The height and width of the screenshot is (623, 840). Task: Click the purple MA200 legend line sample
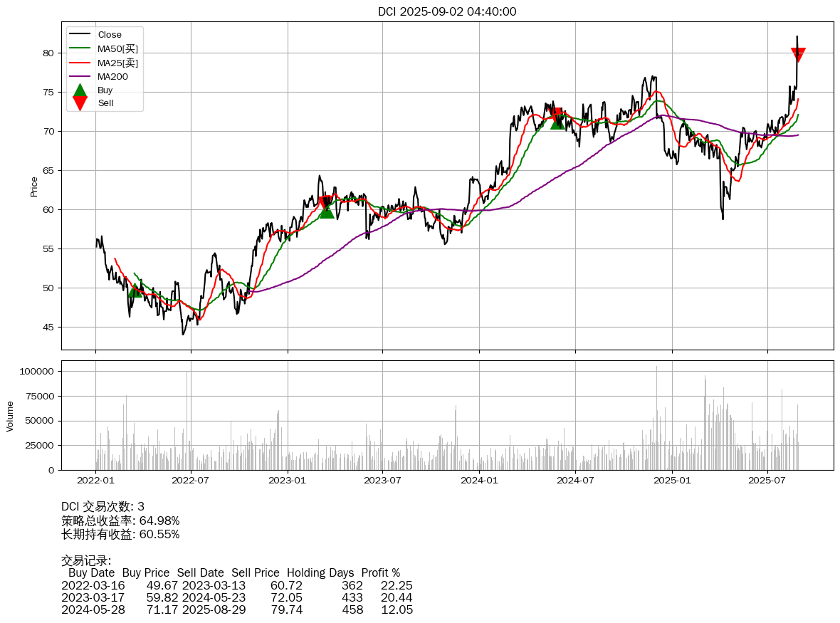coord(80,76)
